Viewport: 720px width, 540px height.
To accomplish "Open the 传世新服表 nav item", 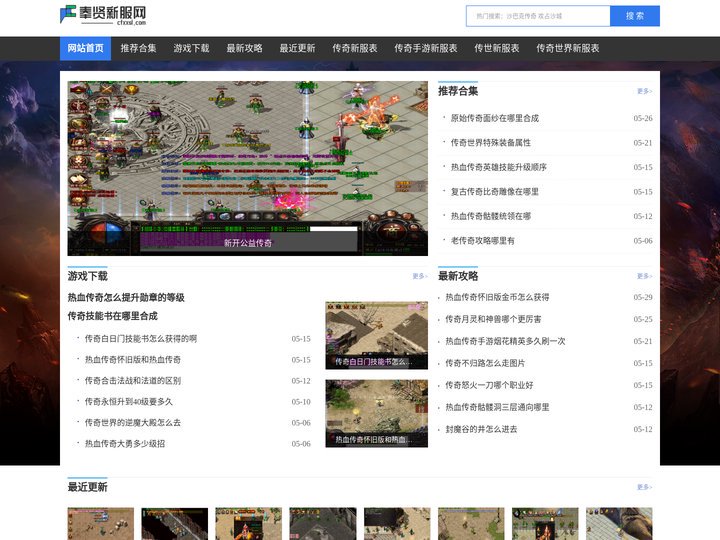I will [x=496, y=48].
